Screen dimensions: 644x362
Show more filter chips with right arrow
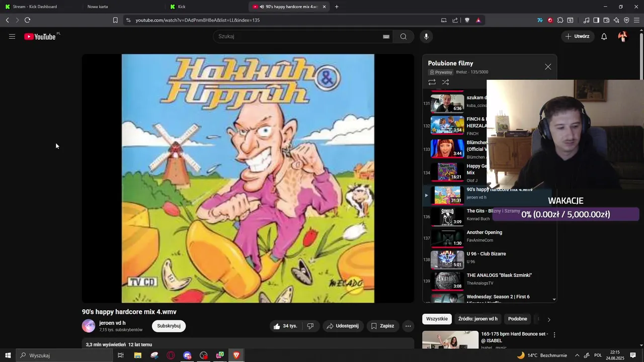[549, 319]
